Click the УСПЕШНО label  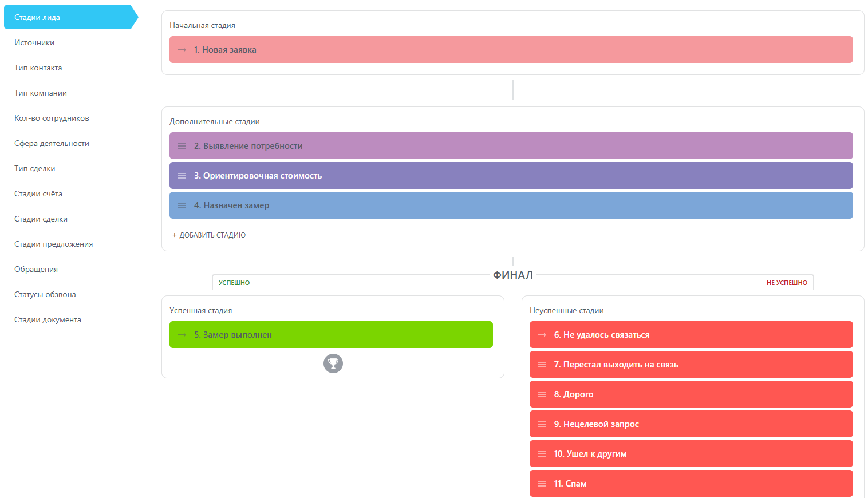[x=234, y=283]
